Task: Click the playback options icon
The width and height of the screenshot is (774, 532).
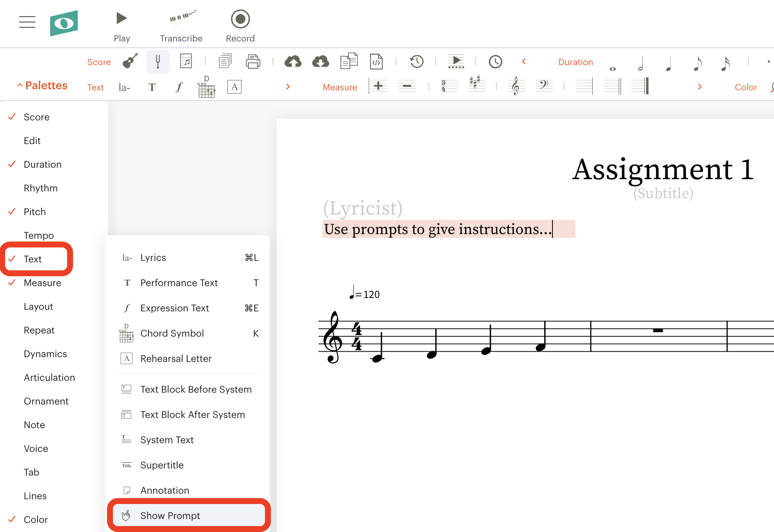Action: click(456, 61)
